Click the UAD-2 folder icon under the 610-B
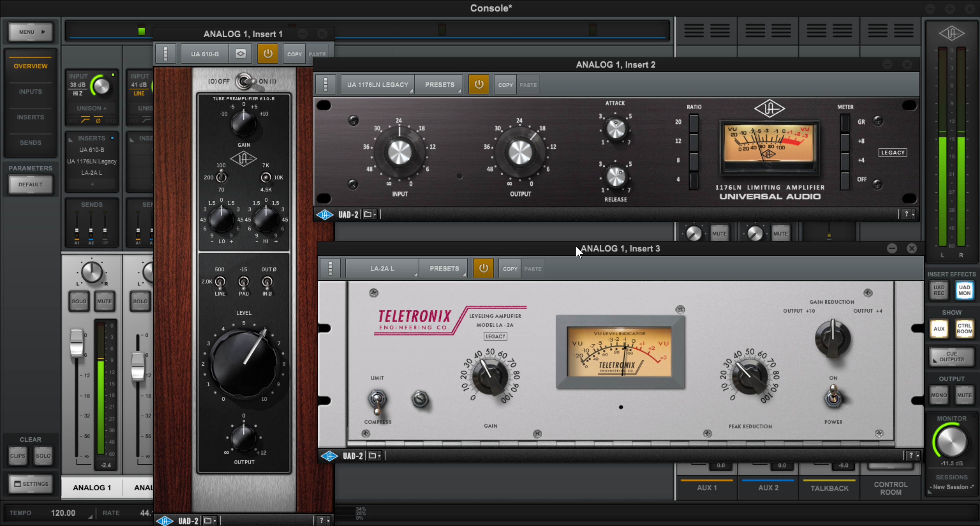Image resolution: width=980 pixels, height=526 pixels. pos(209,520)
